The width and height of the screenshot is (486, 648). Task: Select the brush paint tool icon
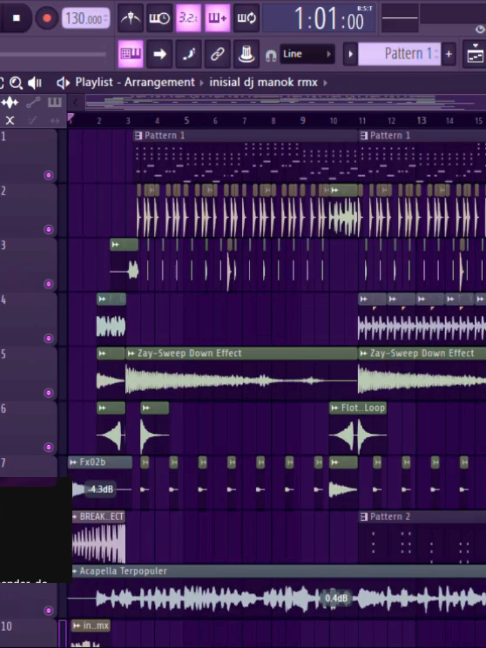(188, 54)
